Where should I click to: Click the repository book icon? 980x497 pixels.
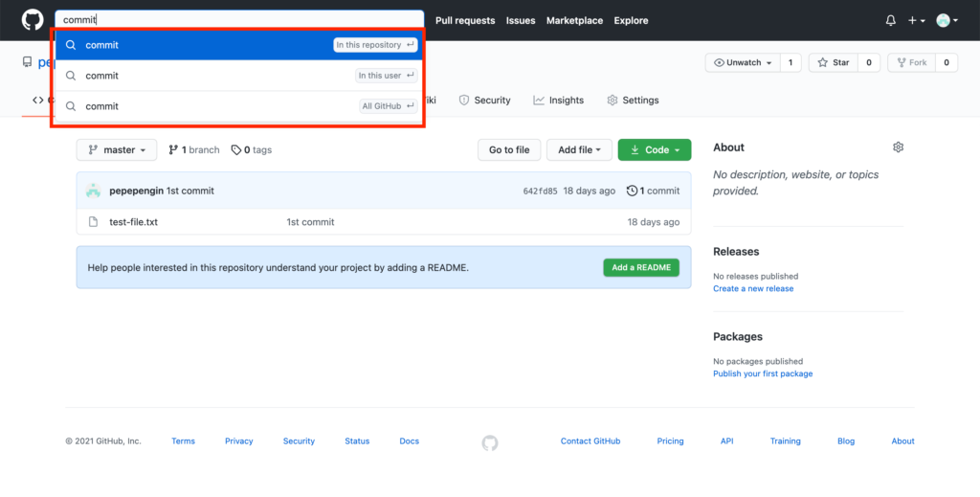point(27,62)
